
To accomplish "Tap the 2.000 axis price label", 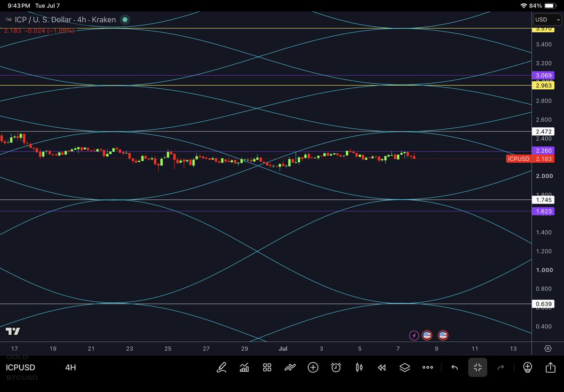I will [544, 176].
